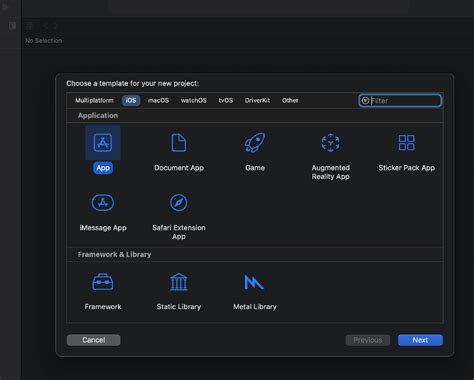The height and width of the screenshot is (380, 474).
Task: Switch to the macOS tab
Action: [x=158, y=100]
